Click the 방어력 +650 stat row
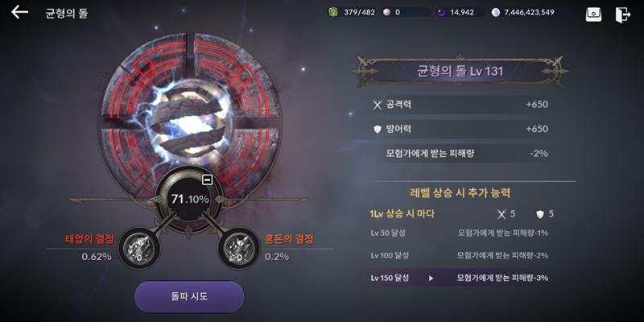The width and height of the screenshot is (644, 322). click(460, 129)
